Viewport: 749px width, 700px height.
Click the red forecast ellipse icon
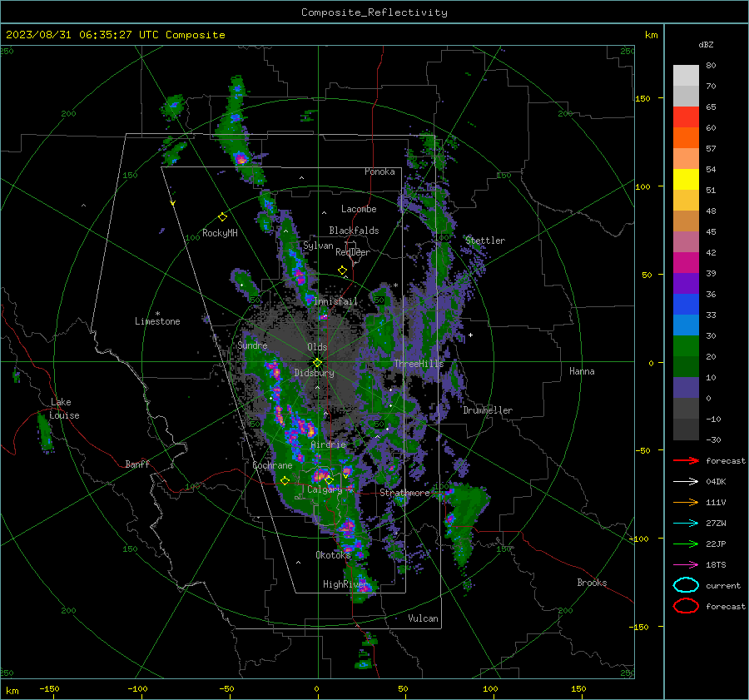[x=686, y=606]
